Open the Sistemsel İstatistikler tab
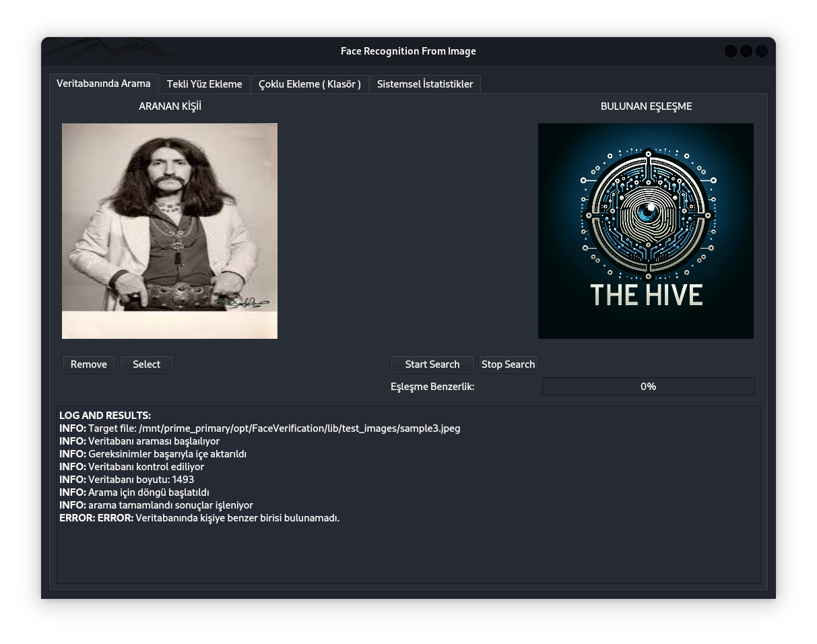Viewport: 817px width, 644px height. (425, 84)
